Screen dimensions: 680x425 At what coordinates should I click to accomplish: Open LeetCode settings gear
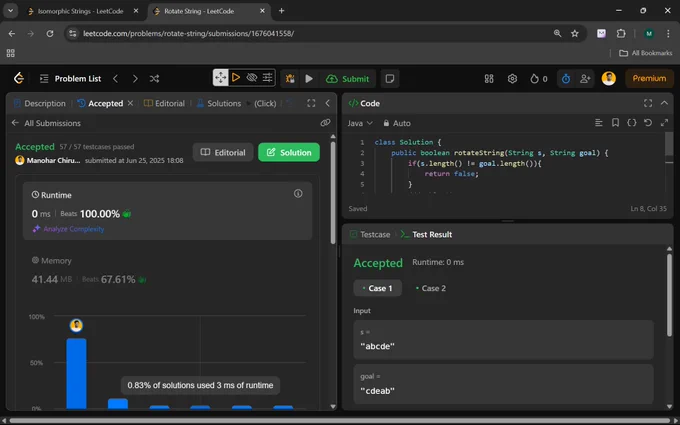pyautogui.click(x=512, y=78)
